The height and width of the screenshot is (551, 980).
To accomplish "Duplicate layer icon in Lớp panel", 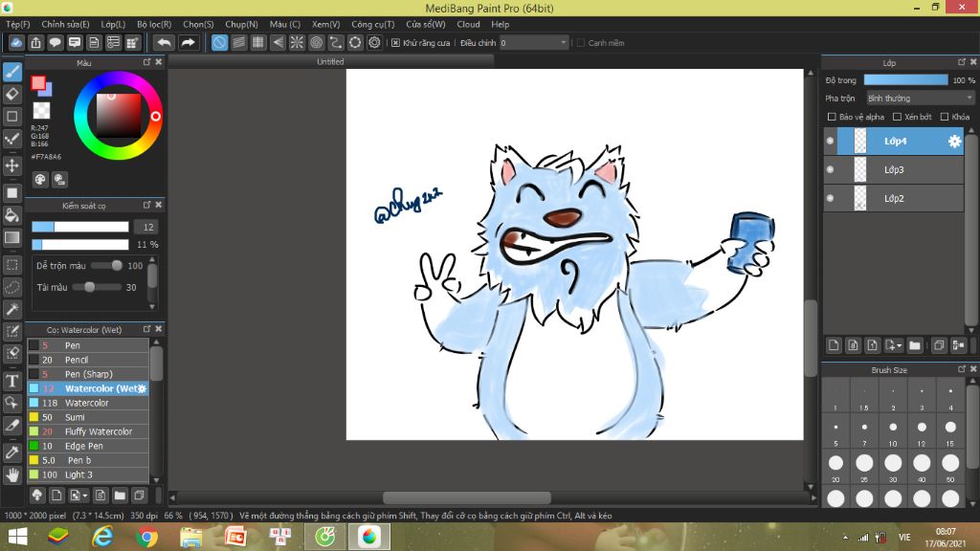I will [x=939, y=345].
